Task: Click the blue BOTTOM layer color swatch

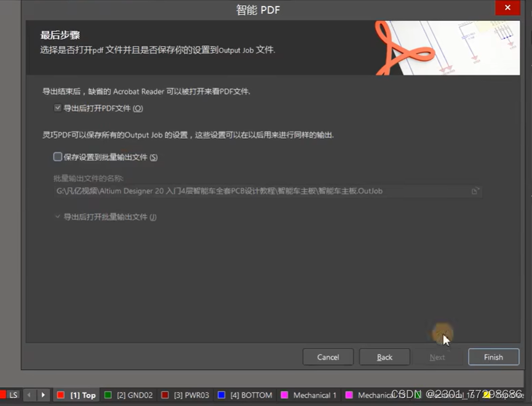Action: point(221,395)
